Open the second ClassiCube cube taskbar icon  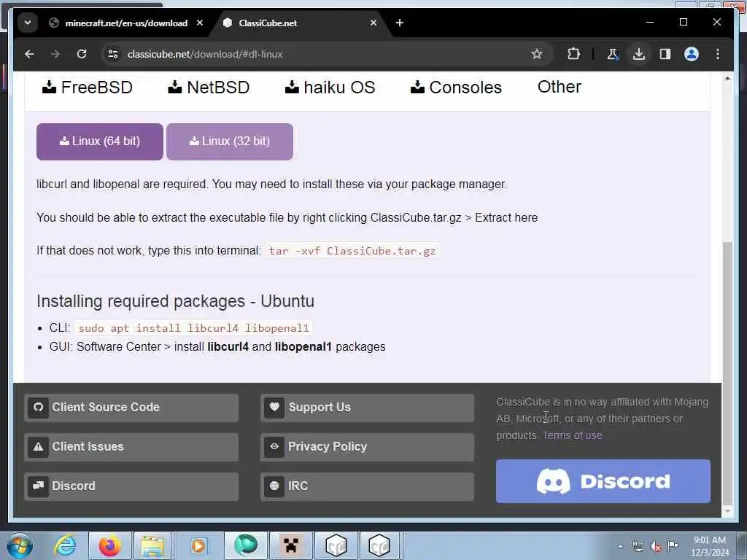(x=379, y=545)
